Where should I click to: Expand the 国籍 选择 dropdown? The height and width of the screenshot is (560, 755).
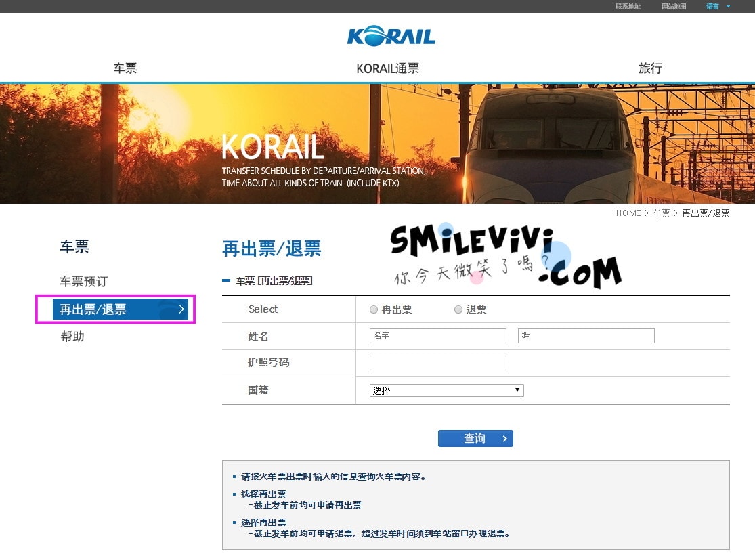[446, 390]
